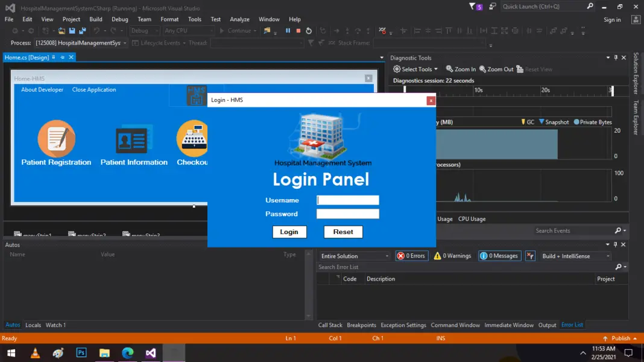Switch to the Breakpoints tab
This screenshot has width=644, height=362.
coord(361,325)
